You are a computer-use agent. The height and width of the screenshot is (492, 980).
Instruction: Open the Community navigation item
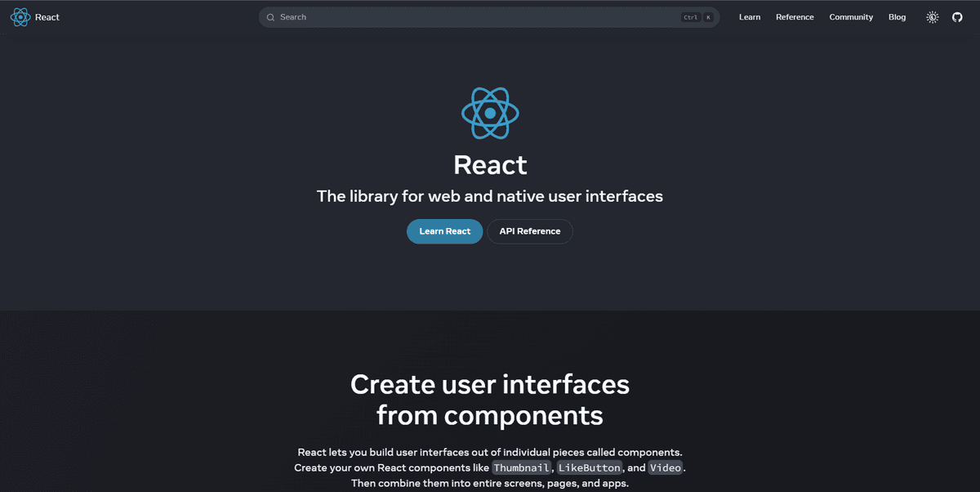tap(851, 17)
